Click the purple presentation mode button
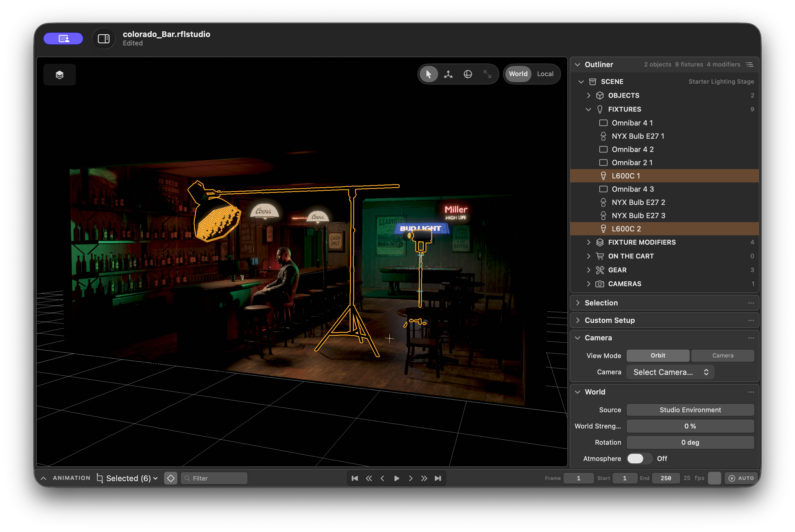 63,38
